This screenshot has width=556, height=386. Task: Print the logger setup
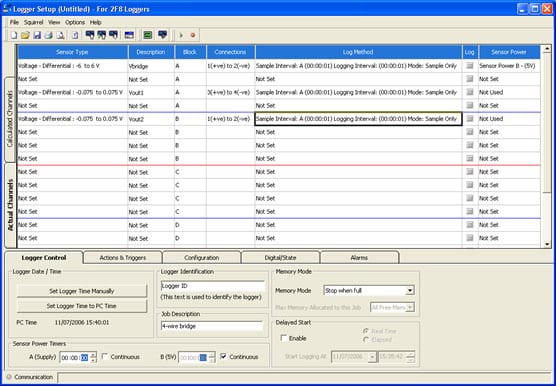(49, 35)
